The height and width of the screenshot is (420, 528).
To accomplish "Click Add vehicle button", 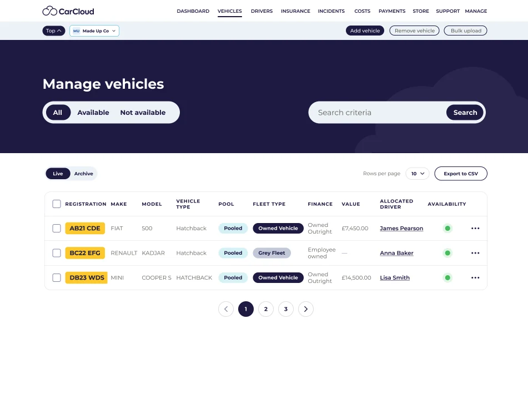I will (x=365, y=31).
